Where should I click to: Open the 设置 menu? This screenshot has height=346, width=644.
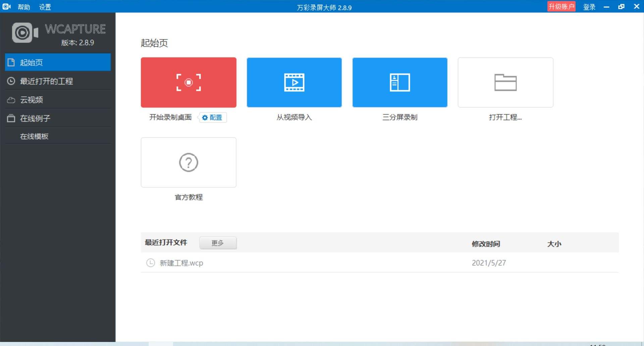(45, 7)
